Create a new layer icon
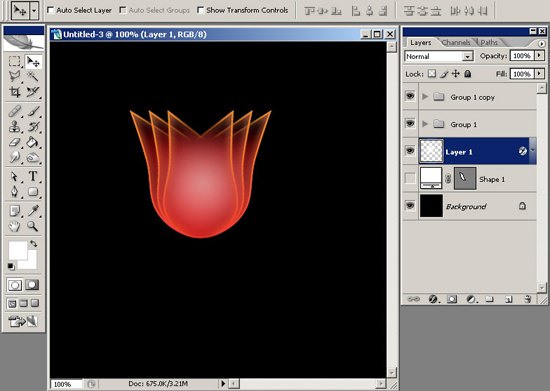The width and height of the screenshot is (550, 391). 508,299
